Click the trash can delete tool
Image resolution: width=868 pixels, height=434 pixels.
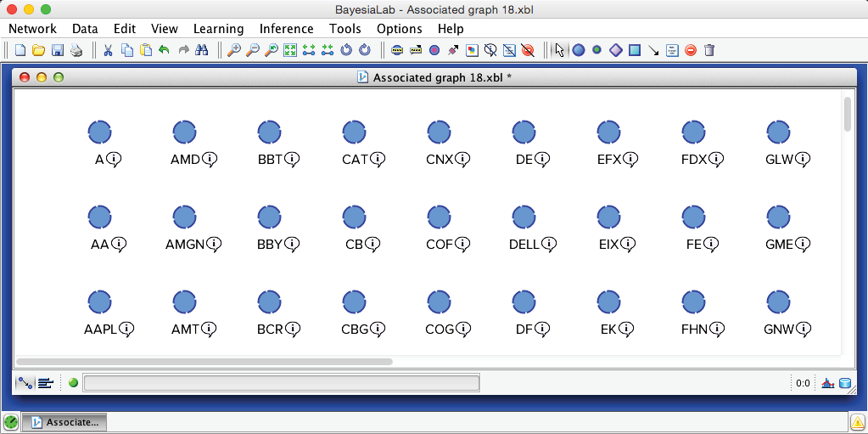(x=709, y=50)
